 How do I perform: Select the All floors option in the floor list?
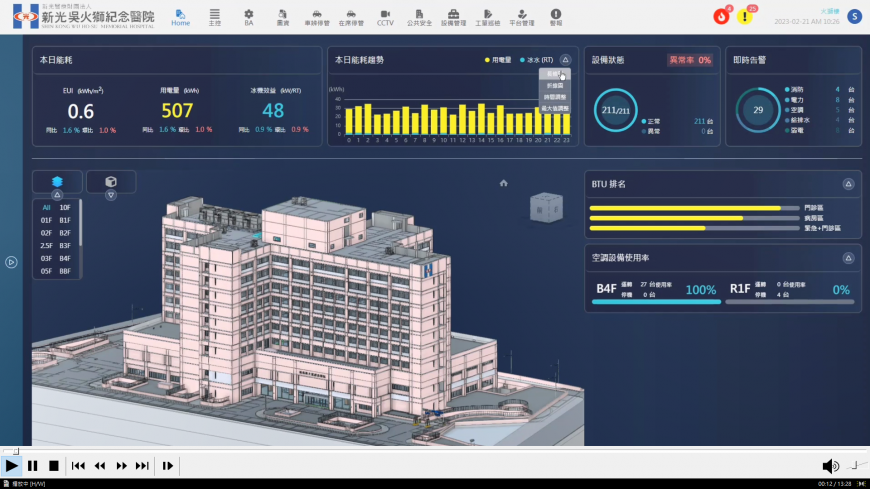(x=46, y=208)
